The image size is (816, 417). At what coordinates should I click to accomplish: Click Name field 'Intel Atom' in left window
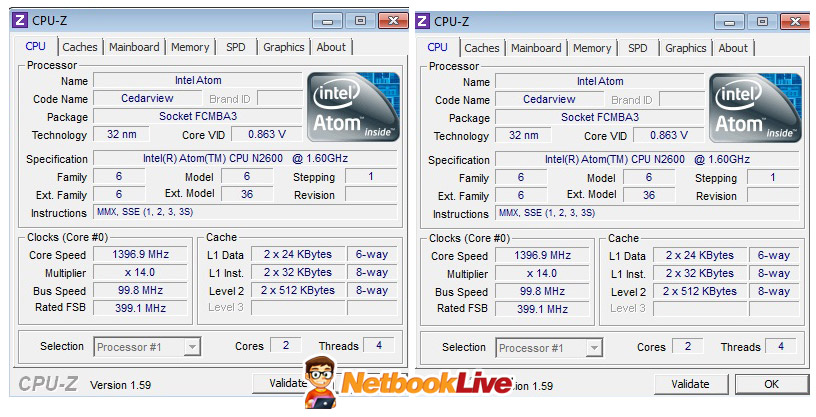point(198,80)
